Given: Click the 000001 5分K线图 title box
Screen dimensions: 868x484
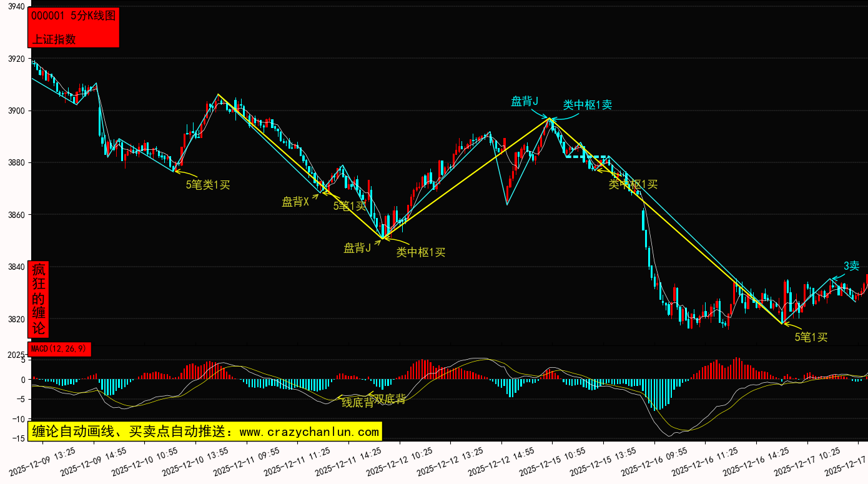Looking at the screenshot, I should pyautogui.click(x=74, y=17).
